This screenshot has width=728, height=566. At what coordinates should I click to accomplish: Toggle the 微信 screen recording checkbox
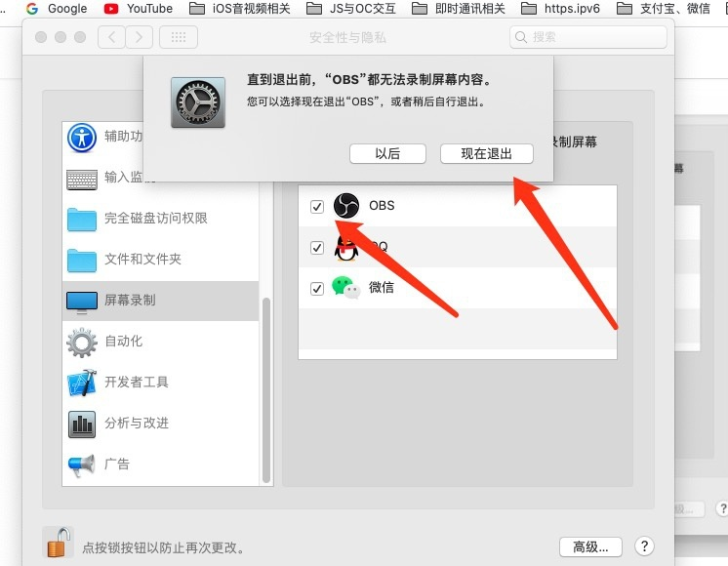pos(317,288)
